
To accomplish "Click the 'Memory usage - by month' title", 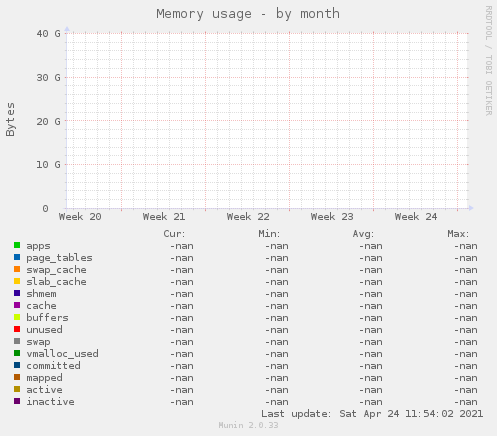I will pyautogui.click(x=248, y=14).
